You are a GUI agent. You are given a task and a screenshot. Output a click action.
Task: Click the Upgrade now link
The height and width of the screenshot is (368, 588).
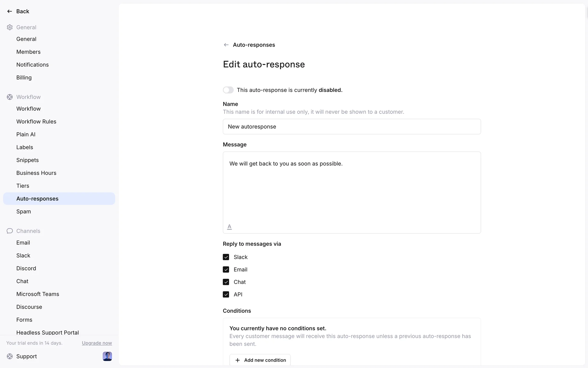97,343
